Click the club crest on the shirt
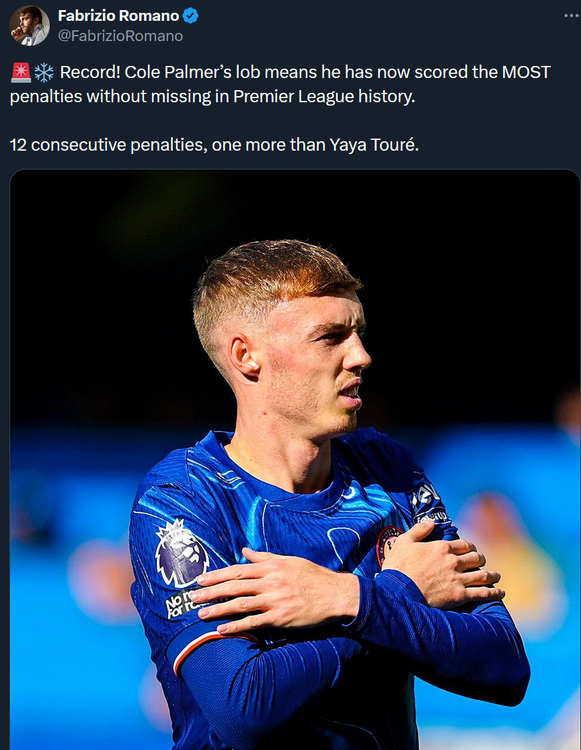This screenshot has width=581, height=750. (x=388, y=544)
